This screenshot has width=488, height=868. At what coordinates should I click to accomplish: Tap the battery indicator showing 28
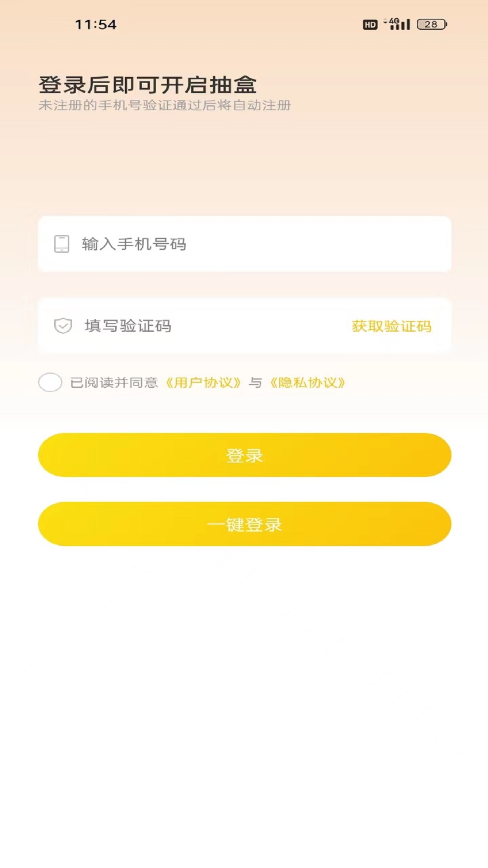(x=432, y=24)
